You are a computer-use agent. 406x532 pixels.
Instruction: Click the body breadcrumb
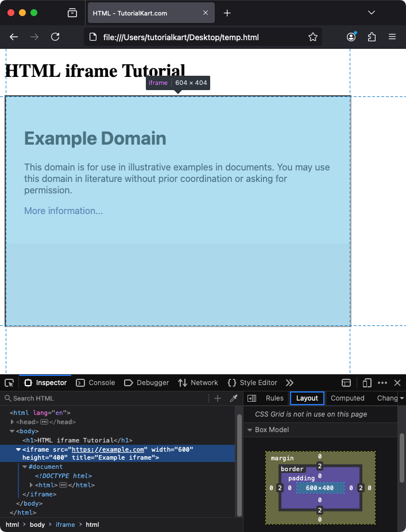pyautogui.click(x=37, y=525)
